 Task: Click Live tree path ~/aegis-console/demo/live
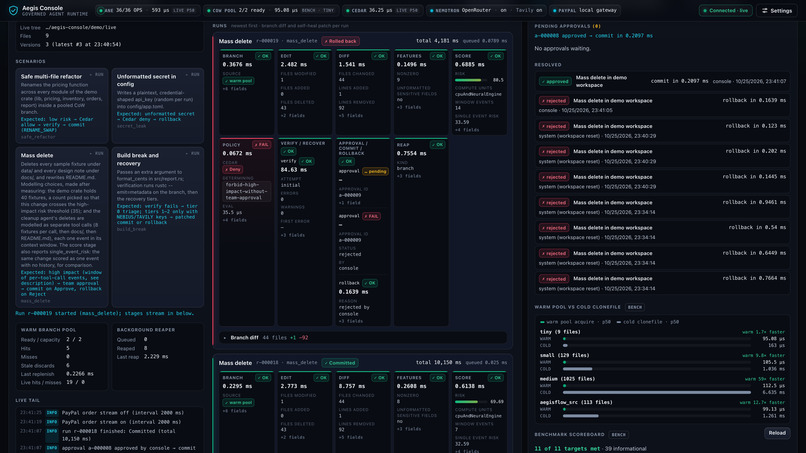pos(80,27)
